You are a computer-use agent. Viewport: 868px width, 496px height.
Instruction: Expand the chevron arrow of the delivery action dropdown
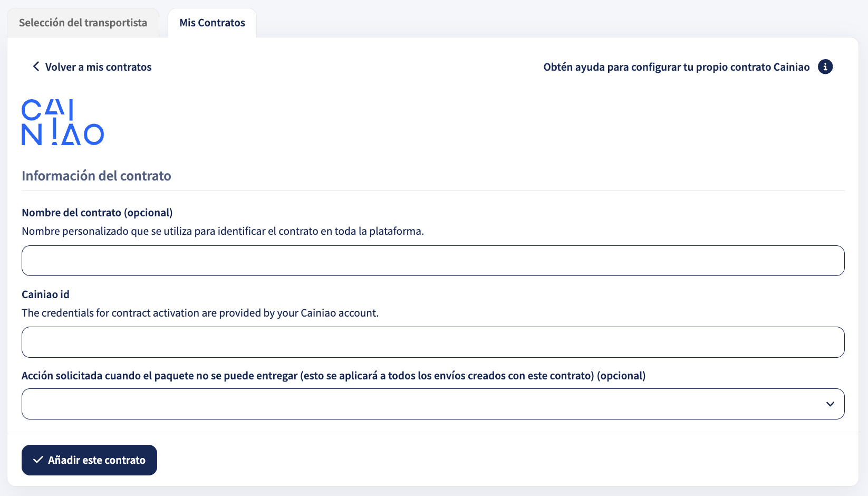[x=830, y=404]
